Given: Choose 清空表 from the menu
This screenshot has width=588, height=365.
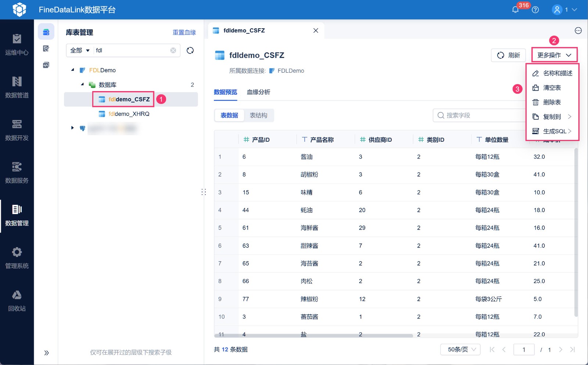Looking at the screenshot, I should pyautogui.click(x=552, y=88).
